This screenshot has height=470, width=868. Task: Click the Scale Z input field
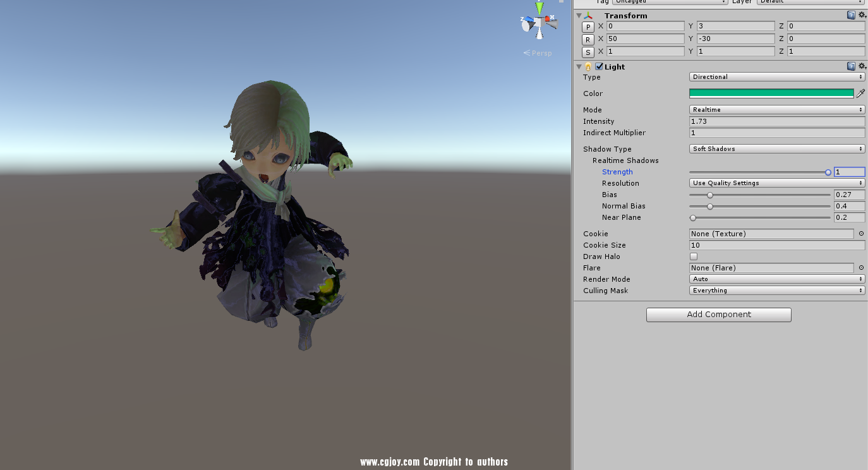click(x=826, y=52)
